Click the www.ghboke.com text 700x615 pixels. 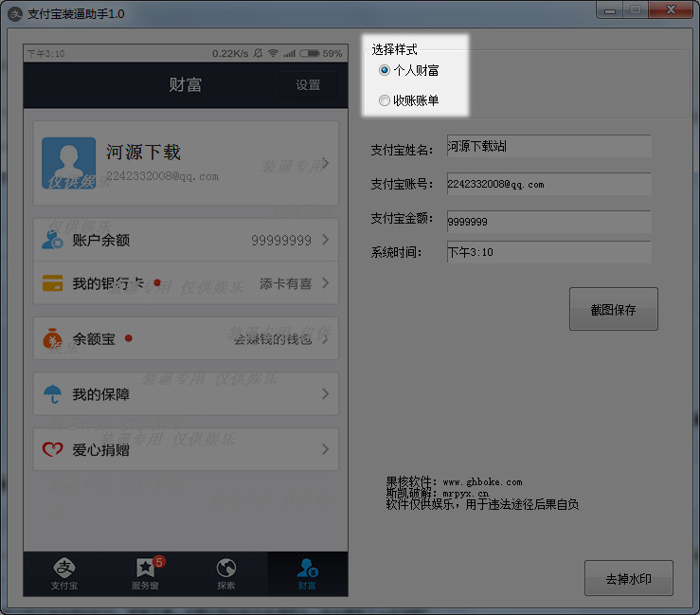coord(482,482)
